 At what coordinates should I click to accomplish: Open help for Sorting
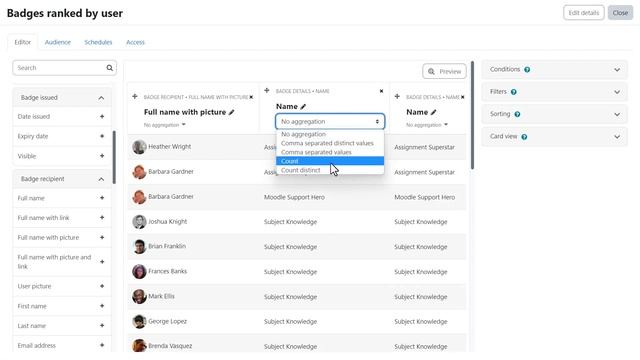pos(517,114)
